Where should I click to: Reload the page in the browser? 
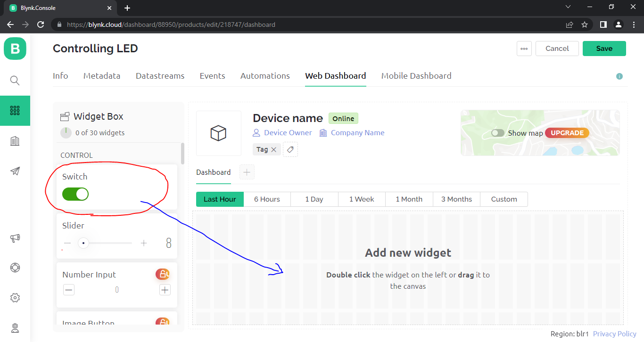click(x=41, y=24)
